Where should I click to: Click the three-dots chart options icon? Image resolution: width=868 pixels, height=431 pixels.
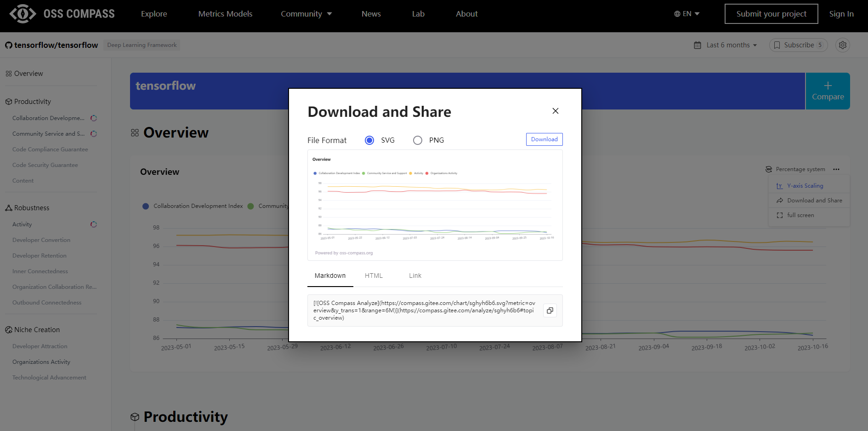[836, 169]
